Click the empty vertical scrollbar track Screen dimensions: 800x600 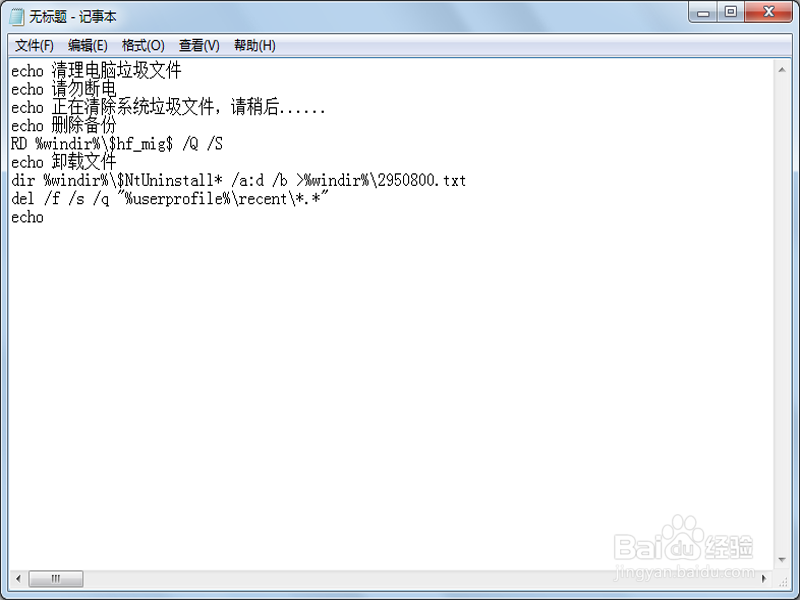point(782,314)
